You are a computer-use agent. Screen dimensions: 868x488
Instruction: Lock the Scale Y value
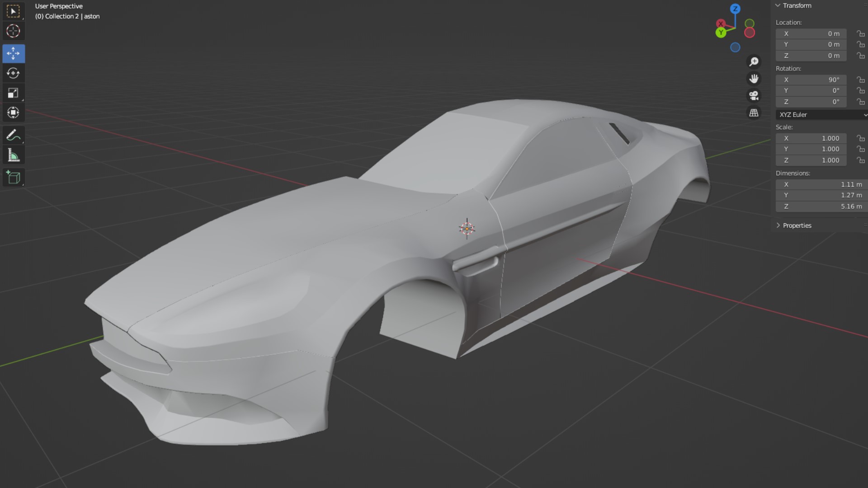click(x=860, y=149)
